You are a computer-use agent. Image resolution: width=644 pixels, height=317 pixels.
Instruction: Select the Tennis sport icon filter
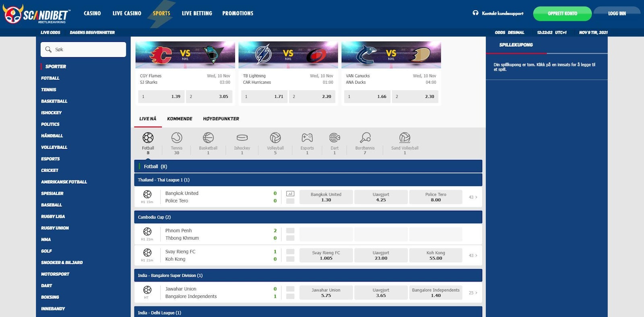click(x=177, y=138)
